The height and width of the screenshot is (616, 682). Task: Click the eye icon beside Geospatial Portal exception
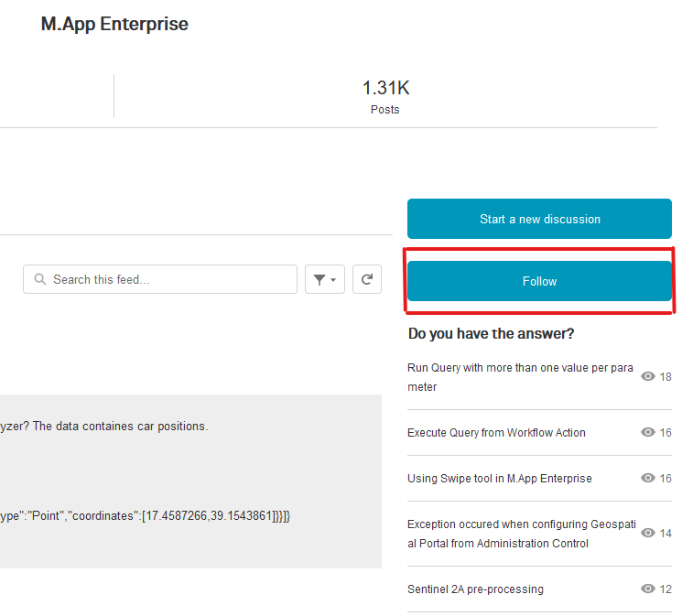pyautogui.click(x=648, y=533)
